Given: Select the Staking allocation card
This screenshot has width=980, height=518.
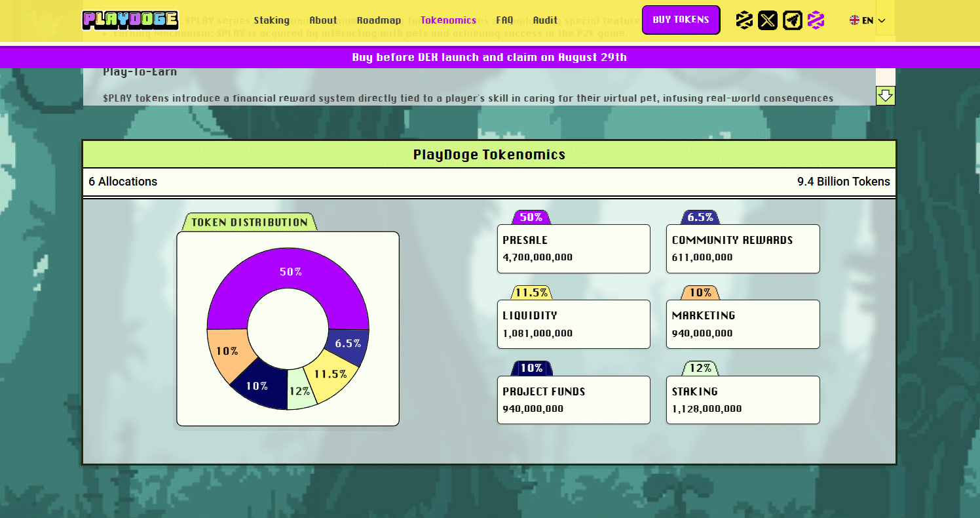Looking at the screenshot, I should [x=743, y=400].
